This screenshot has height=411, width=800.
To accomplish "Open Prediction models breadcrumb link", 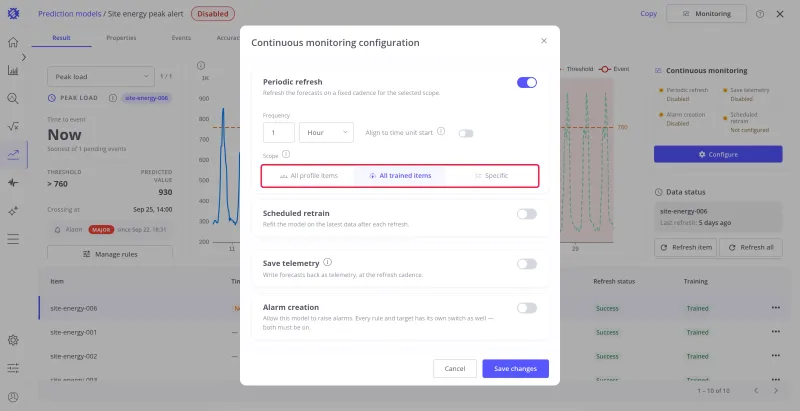I will (69, 14).
